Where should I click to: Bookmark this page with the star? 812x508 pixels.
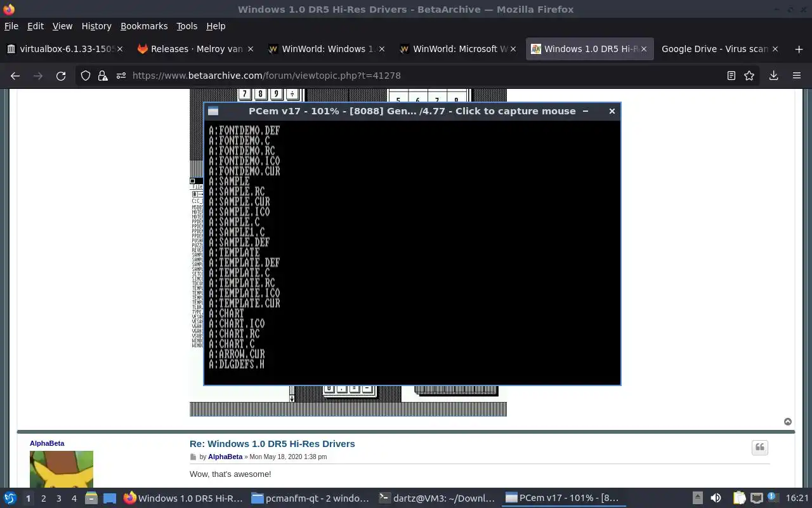pyautogui.click(x=749, y=76)
